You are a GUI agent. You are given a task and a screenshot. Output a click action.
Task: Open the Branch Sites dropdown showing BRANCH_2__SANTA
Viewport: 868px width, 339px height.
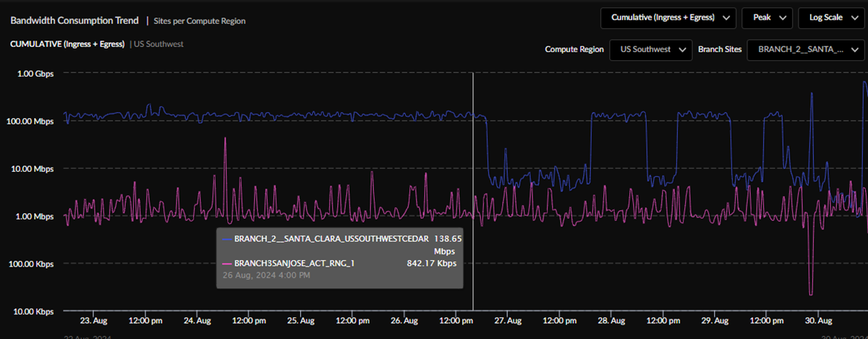click(x=807, y=50)
